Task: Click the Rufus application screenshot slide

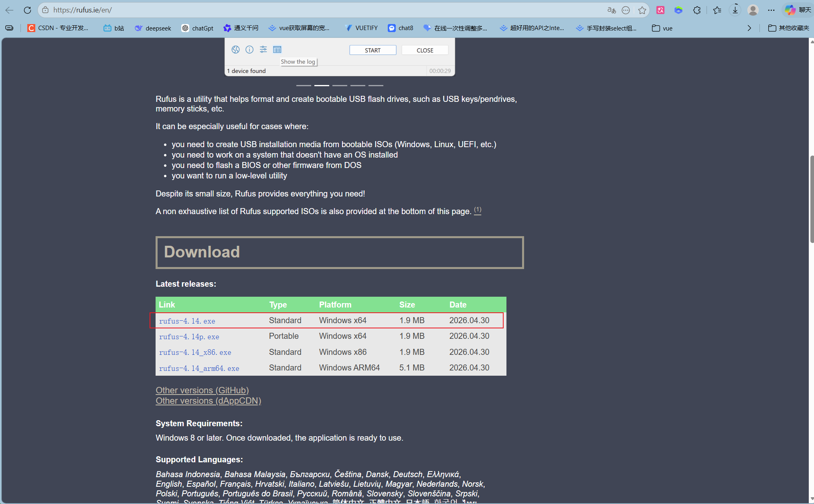Action: pos(340,57)
